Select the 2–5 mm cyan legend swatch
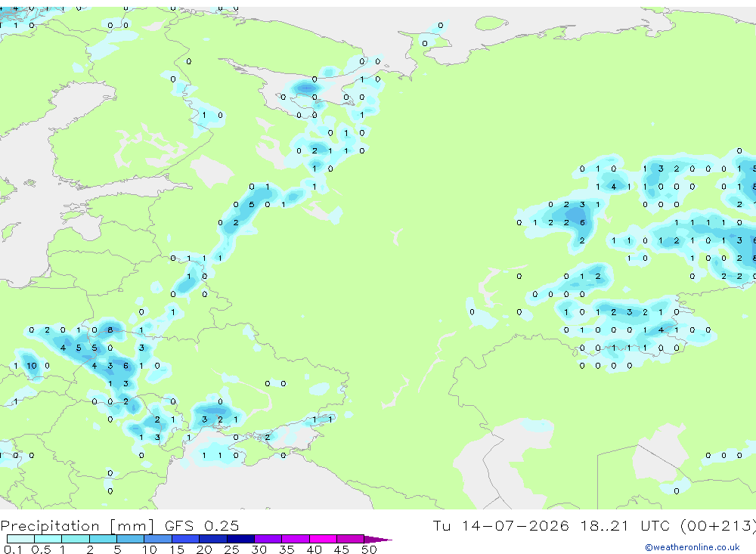The height and width of the screenshot is (554, 756). coord(103,539)
